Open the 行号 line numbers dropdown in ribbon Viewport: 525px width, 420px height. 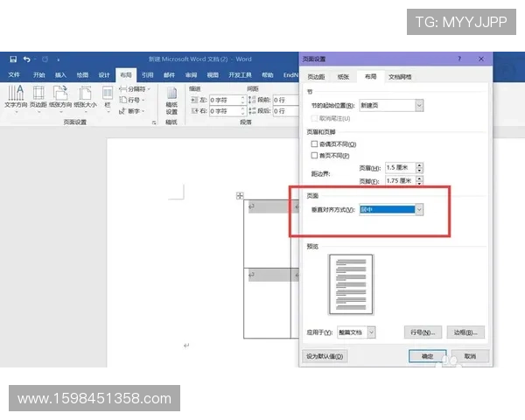(x=132, y=100)
